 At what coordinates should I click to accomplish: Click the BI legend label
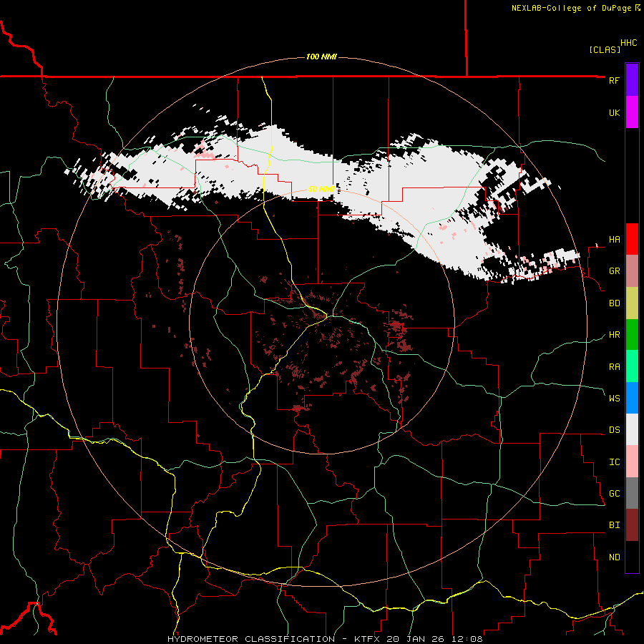pyautogui.click(x=614, y=525)
